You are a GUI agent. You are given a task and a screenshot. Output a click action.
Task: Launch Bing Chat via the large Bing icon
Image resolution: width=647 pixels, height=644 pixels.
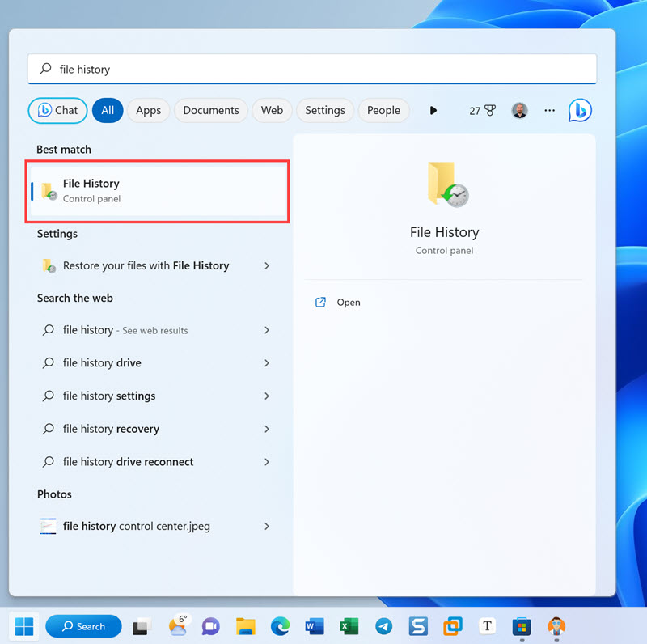(x=580, y=110)
